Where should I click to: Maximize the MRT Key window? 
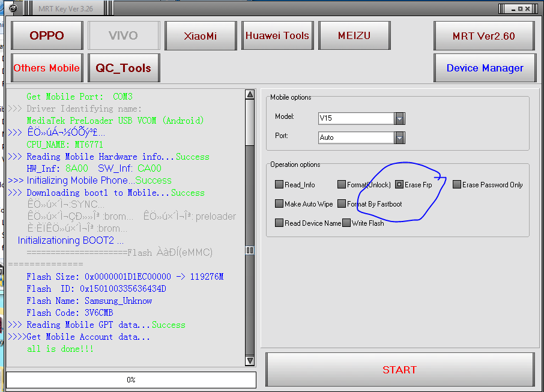(x=520, y=8)
